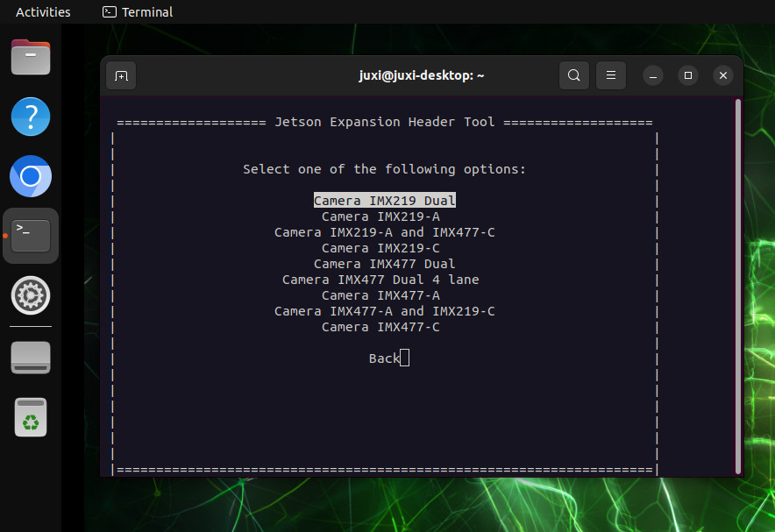Select Camera IMX477-A option
Screen dimensions: 775x532
click(380, 295)
